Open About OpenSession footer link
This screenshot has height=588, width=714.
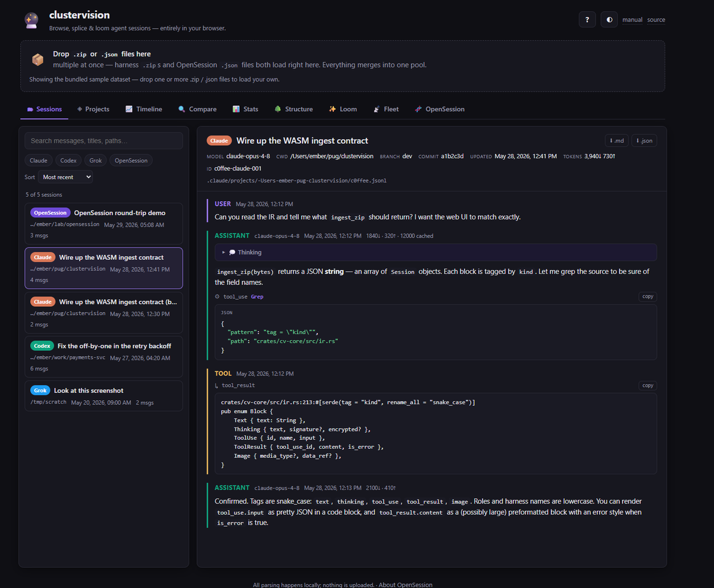(406, 585)
